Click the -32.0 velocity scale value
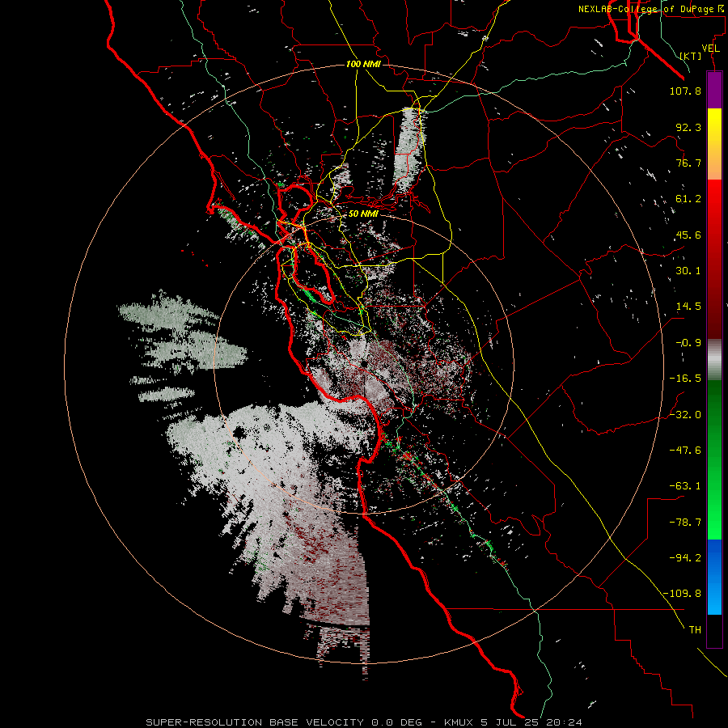Screen dimensions: 728x728 click(x=685, y=414)
